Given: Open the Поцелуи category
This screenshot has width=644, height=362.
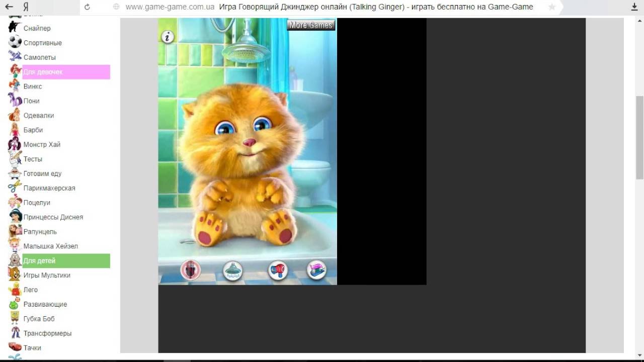Looking at the screenshot, I should coord(37,203).
